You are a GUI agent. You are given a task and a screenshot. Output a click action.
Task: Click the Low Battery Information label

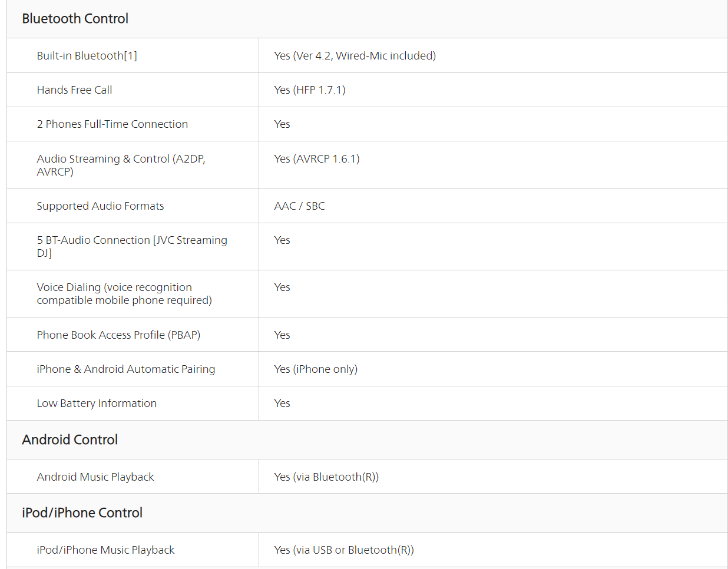(97, 403)
